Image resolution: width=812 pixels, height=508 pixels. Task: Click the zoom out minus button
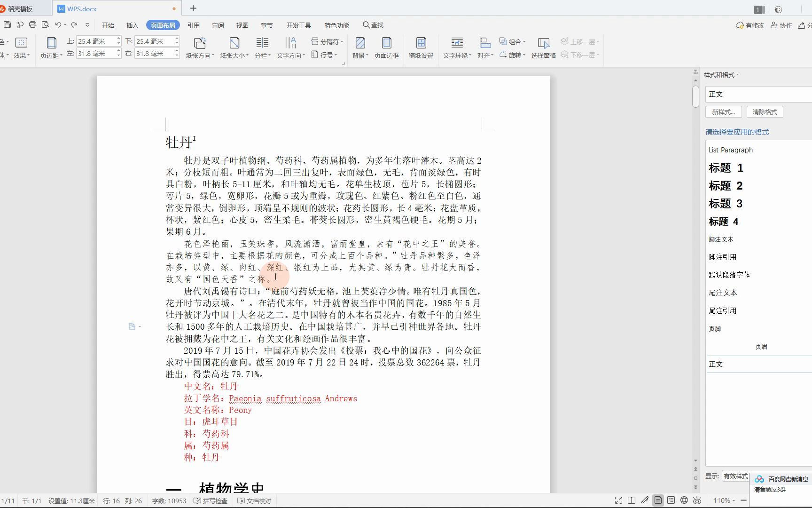point(743,500)
